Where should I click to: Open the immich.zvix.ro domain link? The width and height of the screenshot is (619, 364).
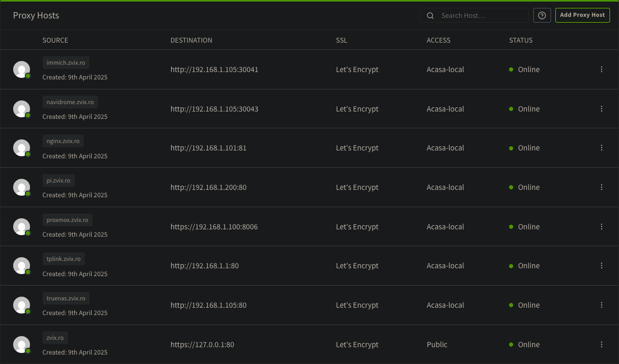tap(66, 63)
